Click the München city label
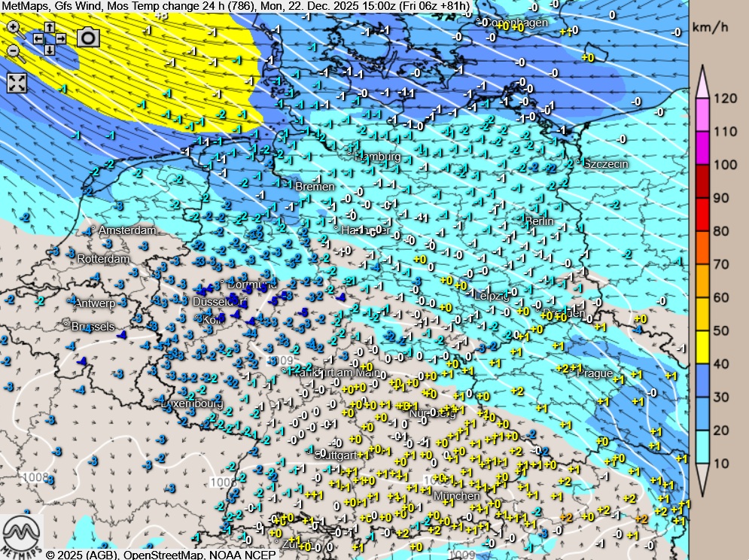This screenshot has width=749, height=560. (x=456, y=496)
